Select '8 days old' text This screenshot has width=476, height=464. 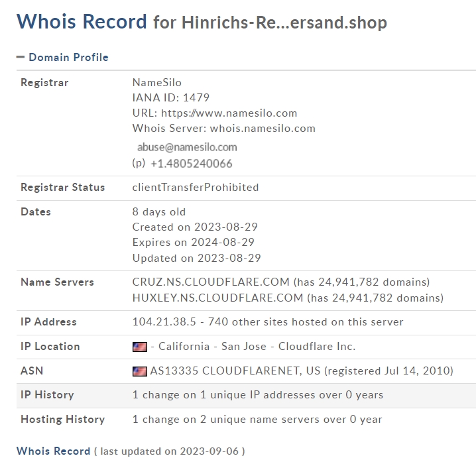(x=159, y=212)
